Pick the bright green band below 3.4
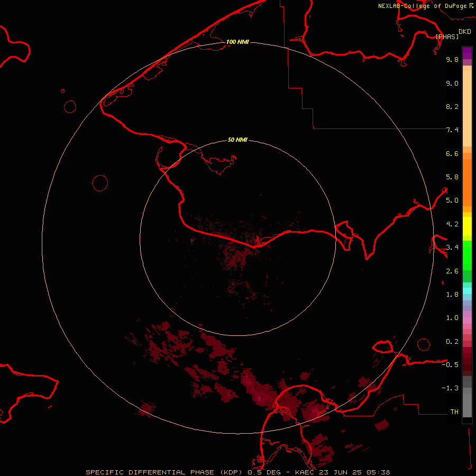 (467, 255)
